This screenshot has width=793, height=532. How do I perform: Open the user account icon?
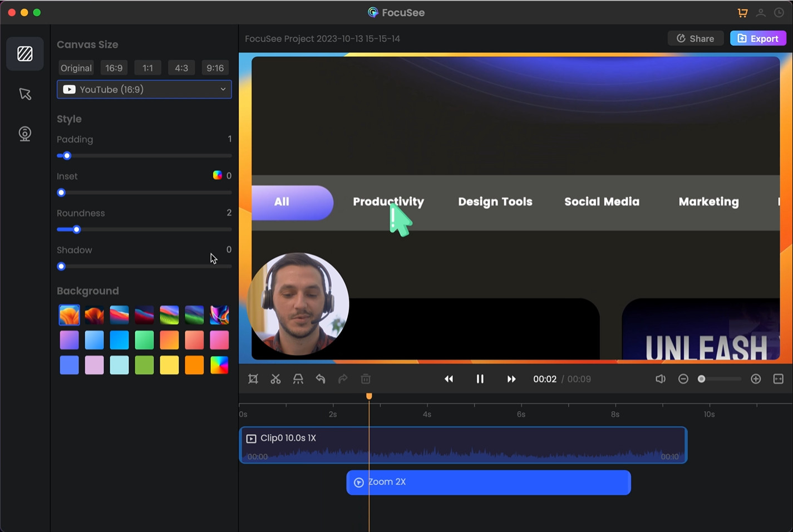[x=761, y=12]
